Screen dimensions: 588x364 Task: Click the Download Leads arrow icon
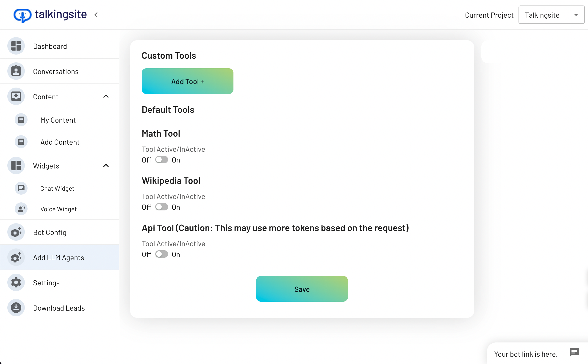point(16,308)
